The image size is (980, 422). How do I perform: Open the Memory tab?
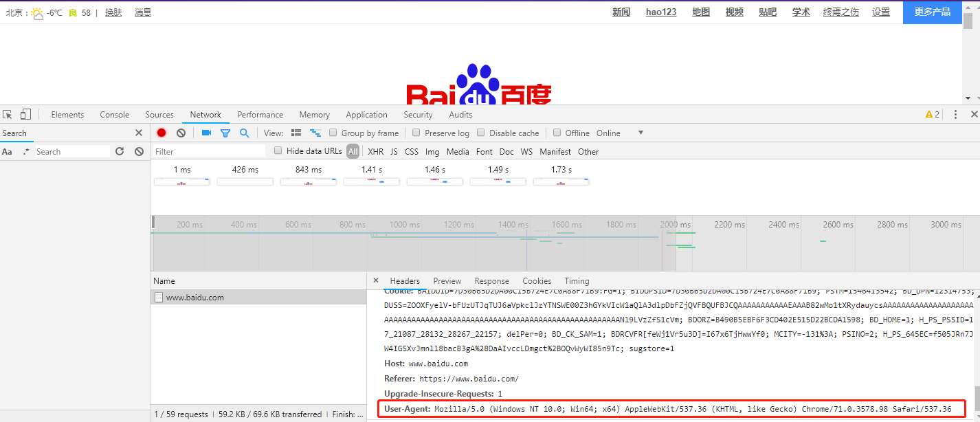pyautogui.click(x=315, y=115)
